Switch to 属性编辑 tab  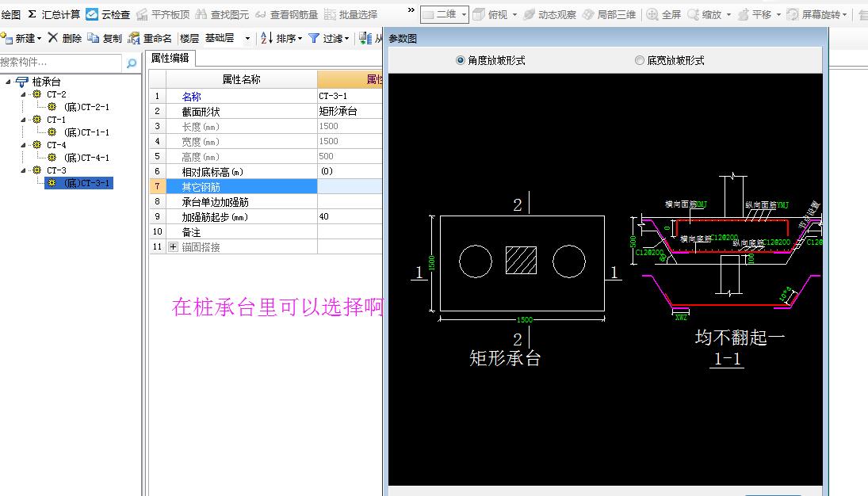tap(170, 58)
